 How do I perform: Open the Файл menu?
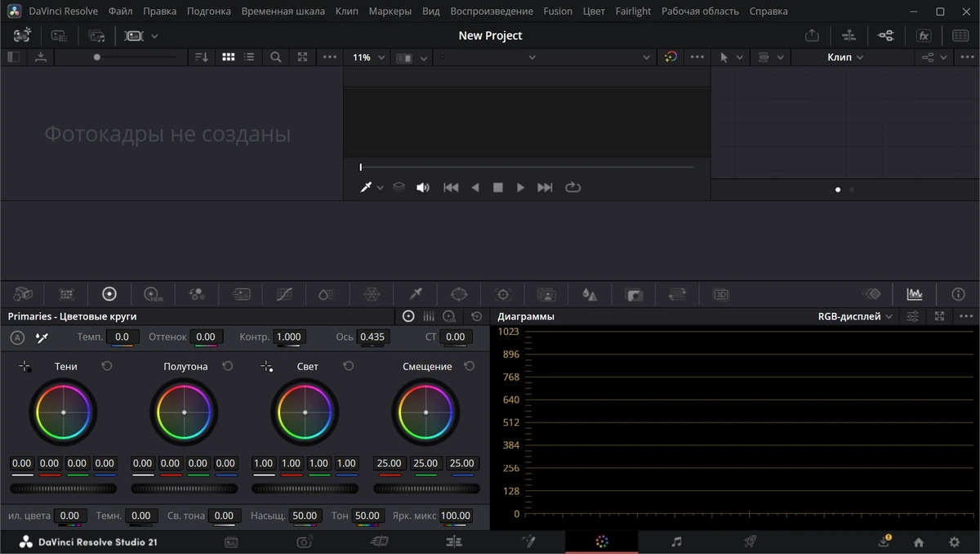click(x=120, y=11)
